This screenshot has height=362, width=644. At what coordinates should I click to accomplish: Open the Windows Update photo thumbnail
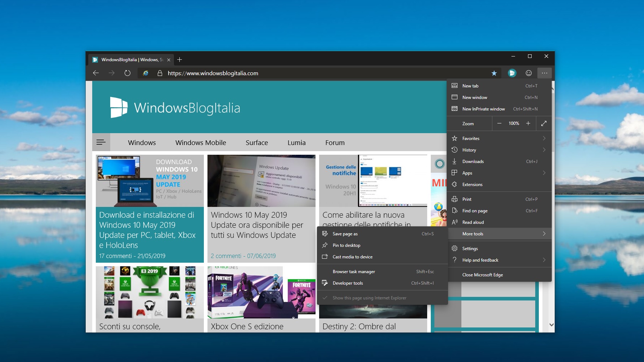(x=261, y=181)
